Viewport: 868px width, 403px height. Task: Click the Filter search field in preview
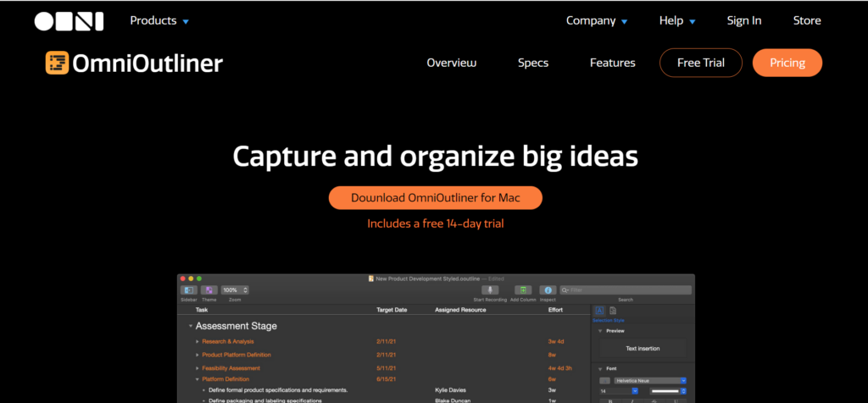pos(626,290)
